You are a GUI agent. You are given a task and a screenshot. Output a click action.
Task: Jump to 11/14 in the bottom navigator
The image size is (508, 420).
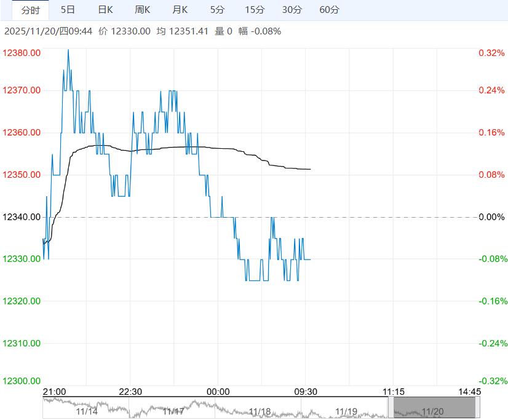point(87,411)
